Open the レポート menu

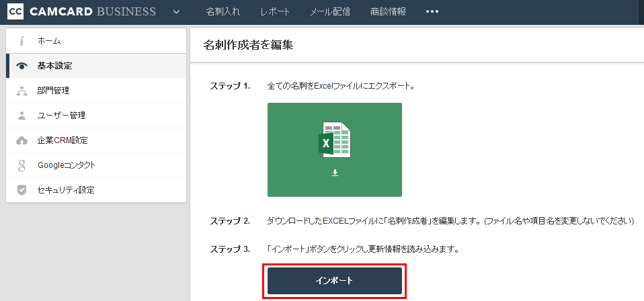click(275, 11)
